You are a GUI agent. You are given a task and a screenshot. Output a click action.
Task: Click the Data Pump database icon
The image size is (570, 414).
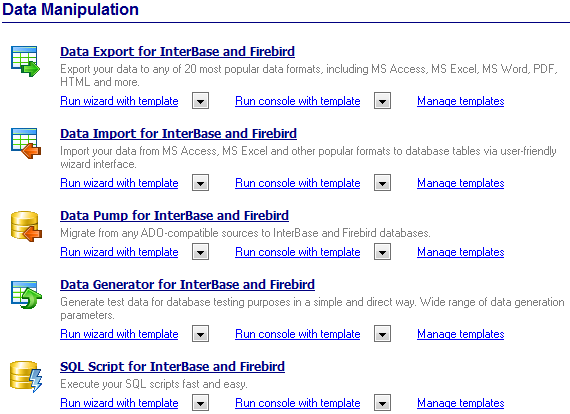(x=26, y=226)
